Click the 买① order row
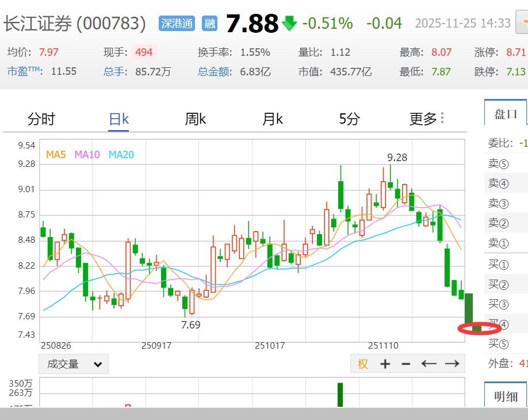 click(506, 265)
